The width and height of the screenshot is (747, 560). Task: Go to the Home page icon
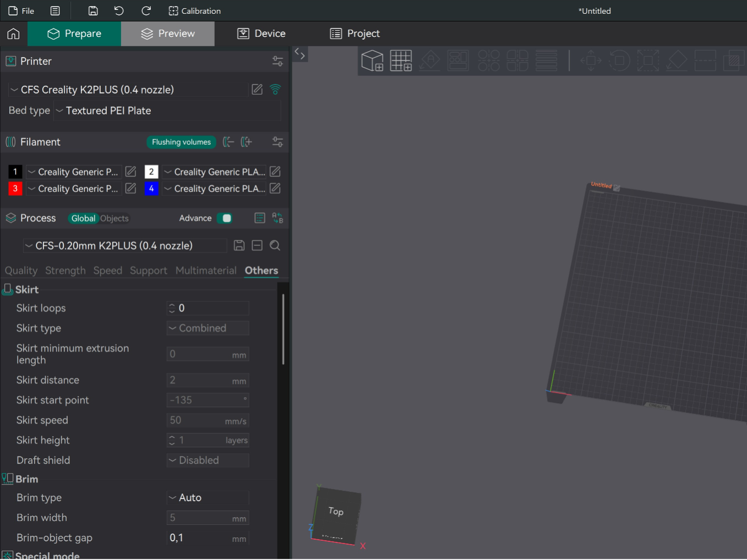[13, 34]
